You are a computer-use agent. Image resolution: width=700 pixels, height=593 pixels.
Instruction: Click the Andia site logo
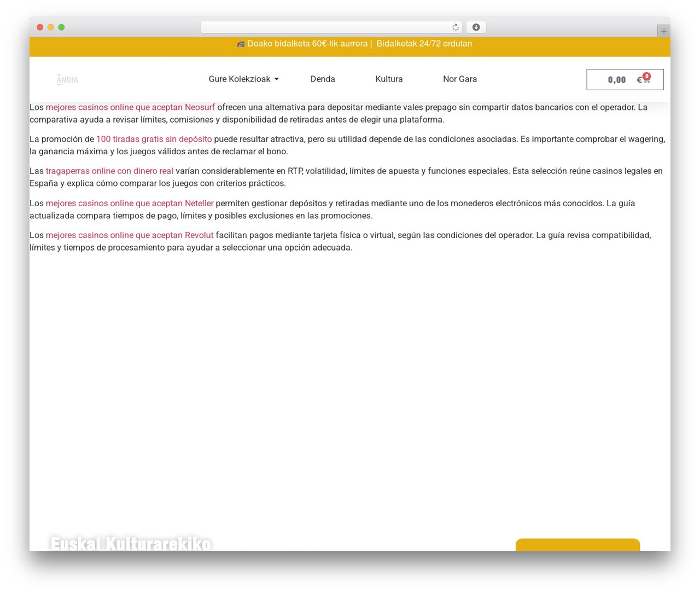pos(67,80)
